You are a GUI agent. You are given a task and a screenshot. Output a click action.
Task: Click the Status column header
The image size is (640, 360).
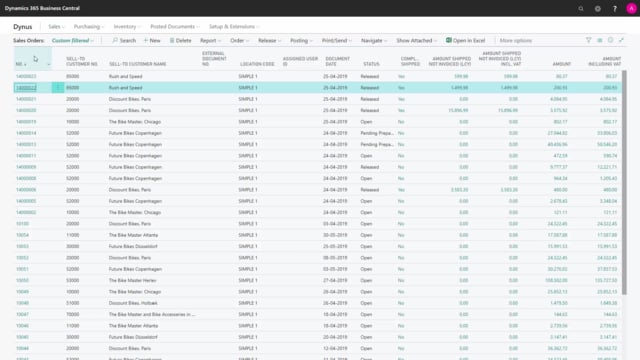tap(371, 64)
